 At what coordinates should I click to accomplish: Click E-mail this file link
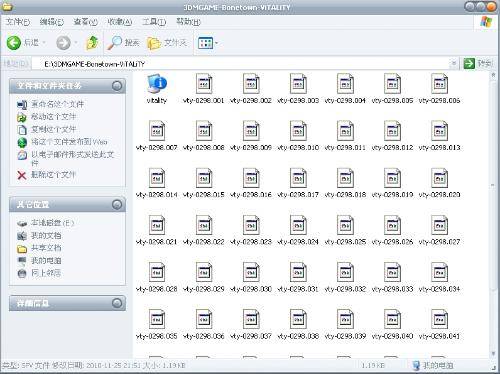[x=73, y=158]
